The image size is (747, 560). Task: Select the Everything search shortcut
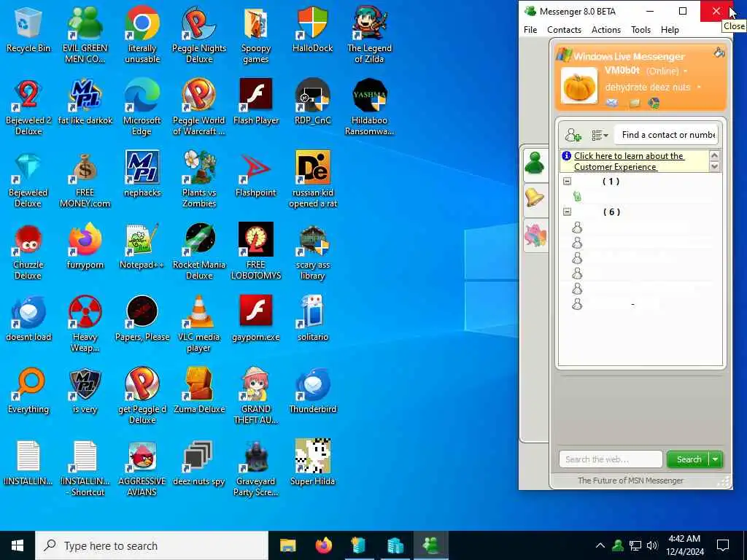(x=28, y=391)
